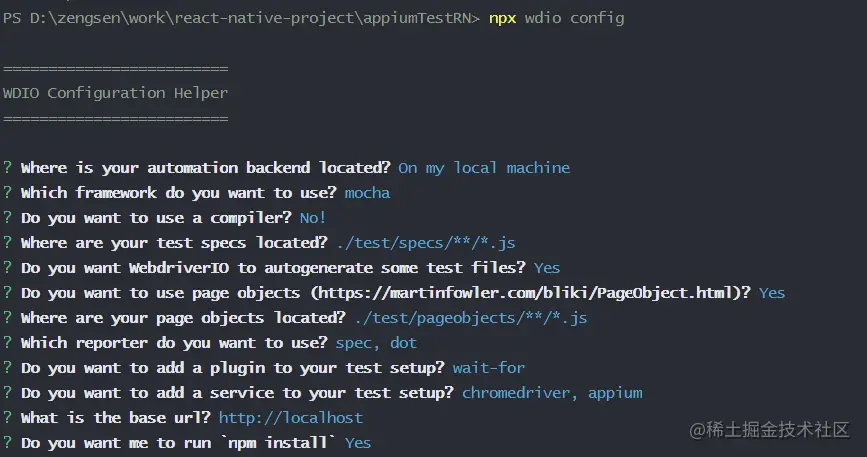The height and width of the screenshot is (457, 867).
Task: Click the 'wdio config' command text
Action: [574, 18]
